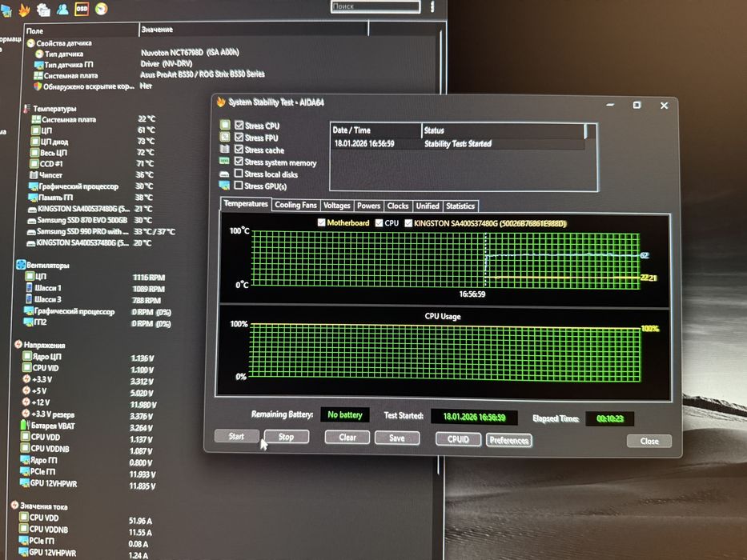Click the Свойства датчика section icon
This screenshot has width=747, height=560.
31,43
